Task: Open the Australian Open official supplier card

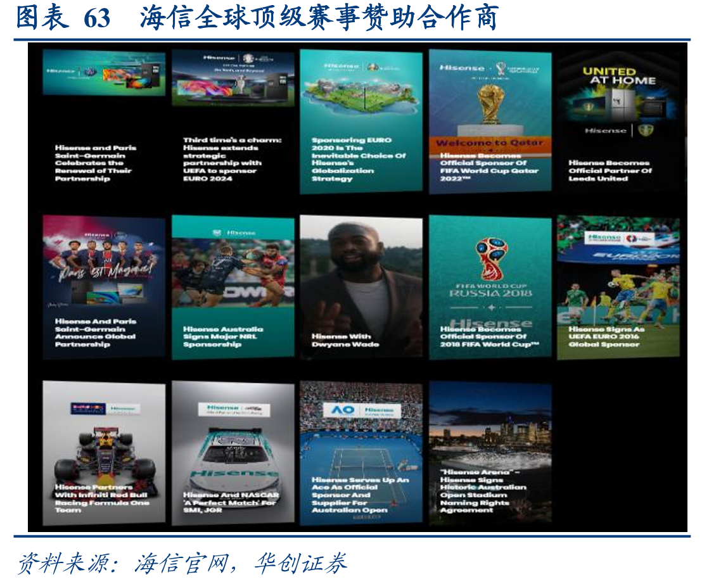Action: (361, 453)
